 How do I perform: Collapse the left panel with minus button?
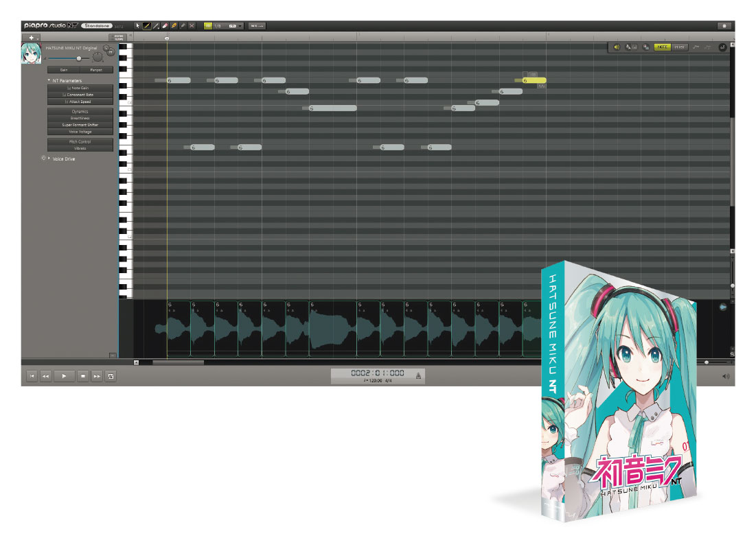pos(113,355)
